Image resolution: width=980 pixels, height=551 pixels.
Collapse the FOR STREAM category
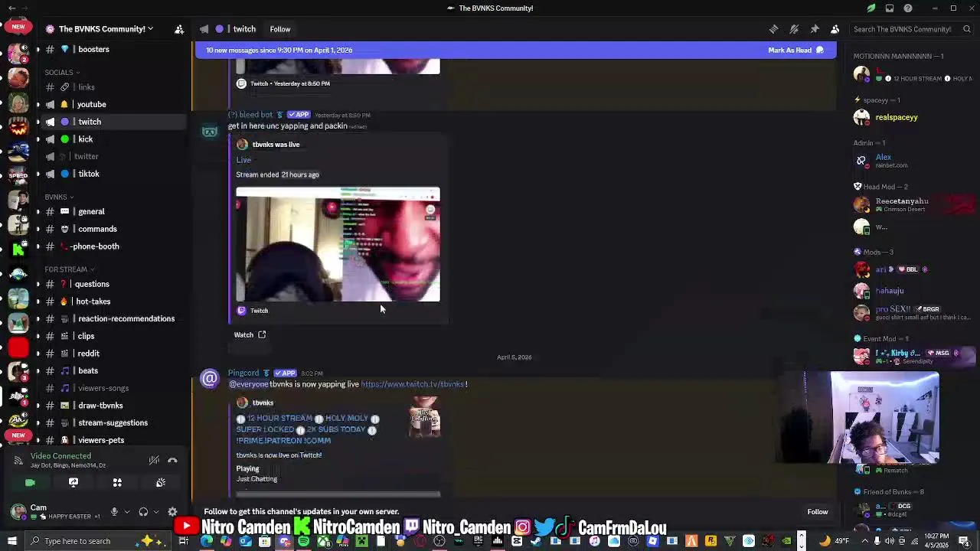click(69, 269)
